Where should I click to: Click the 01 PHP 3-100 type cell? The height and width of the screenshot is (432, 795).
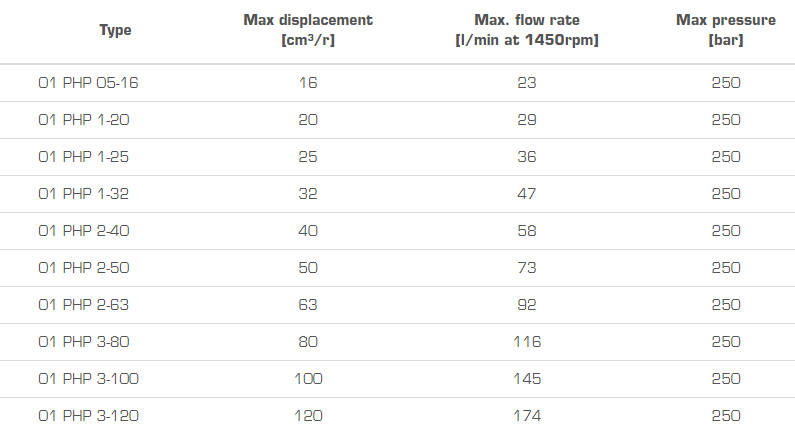pos(86,379)
